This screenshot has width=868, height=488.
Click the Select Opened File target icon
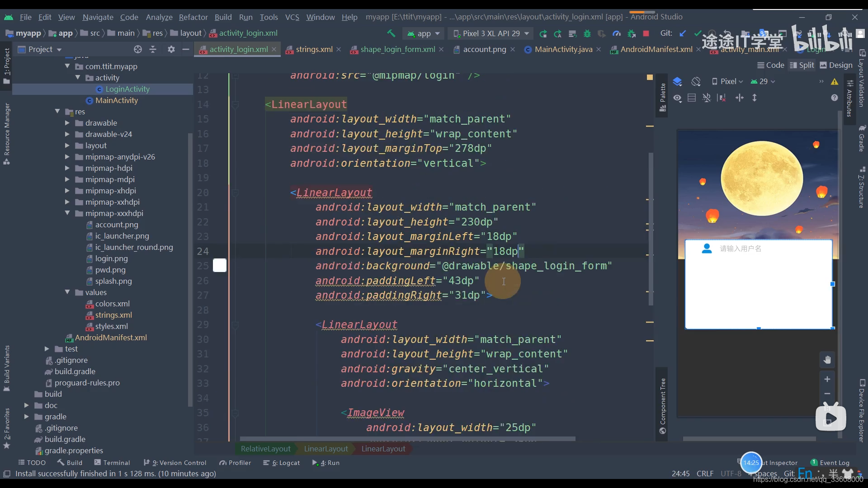(138, 49)
